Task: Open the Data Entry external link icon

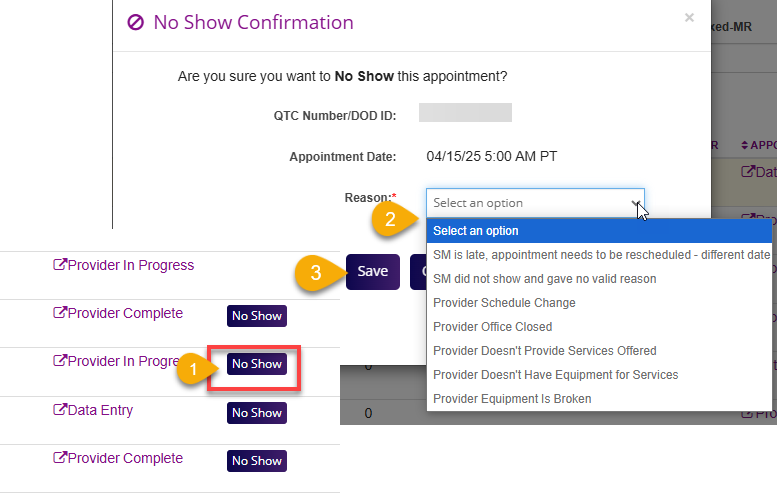Action: click(x=59, y=410)
